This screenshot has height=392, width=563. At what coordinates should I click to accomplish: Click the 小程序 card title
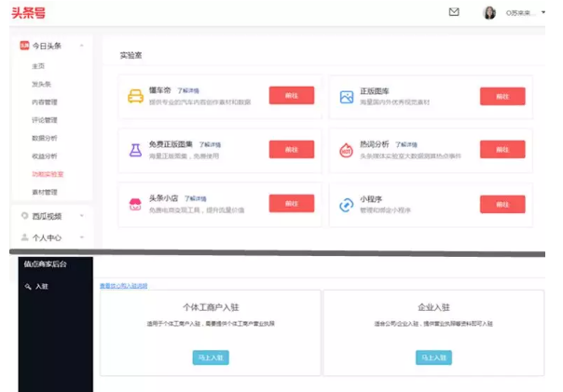371,199
